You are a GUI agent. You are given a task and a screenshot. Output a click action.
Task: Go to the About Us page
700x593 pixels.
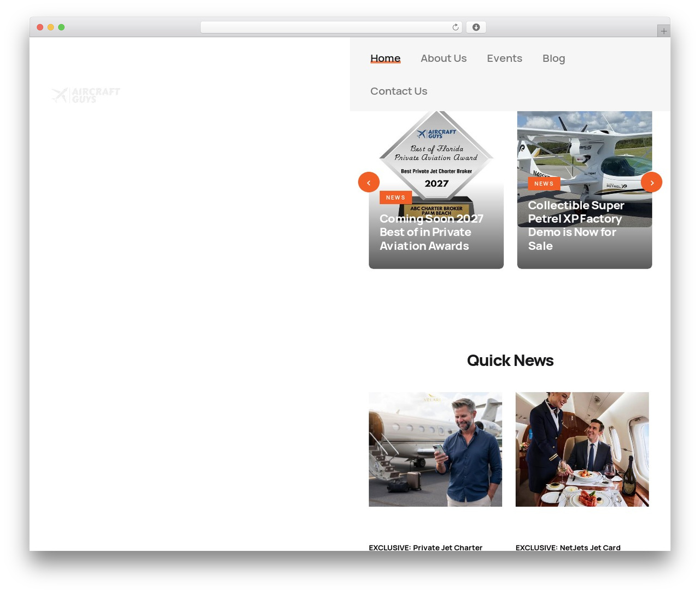click(444, 59)
